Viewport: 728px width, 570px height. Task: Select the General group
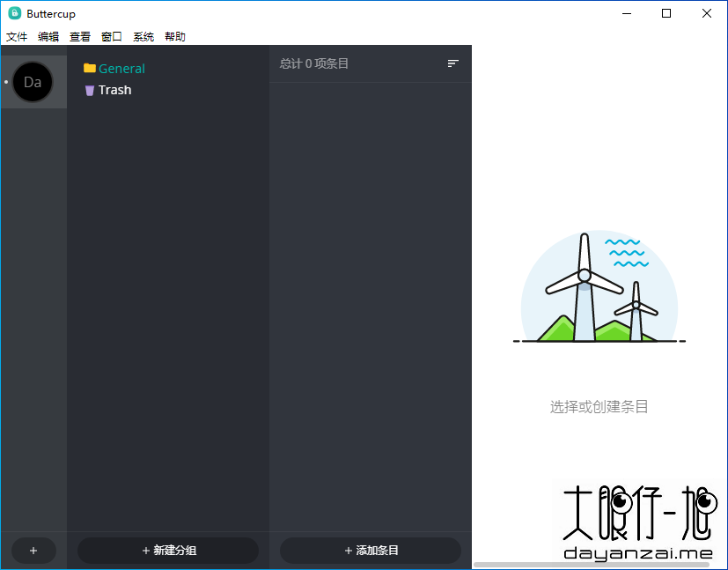coord(121,69)
